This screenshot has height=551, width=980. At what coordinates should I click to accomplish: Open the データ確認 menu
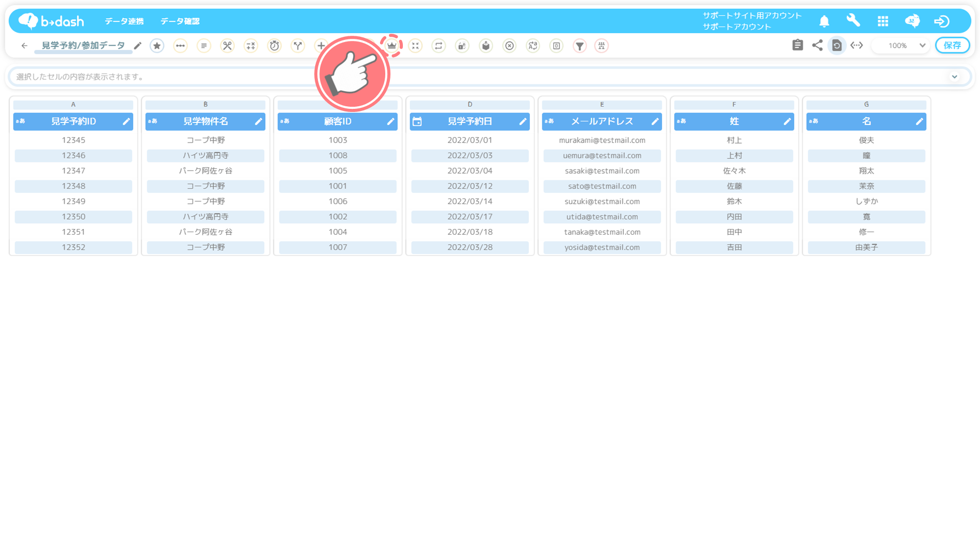[179, 21]
